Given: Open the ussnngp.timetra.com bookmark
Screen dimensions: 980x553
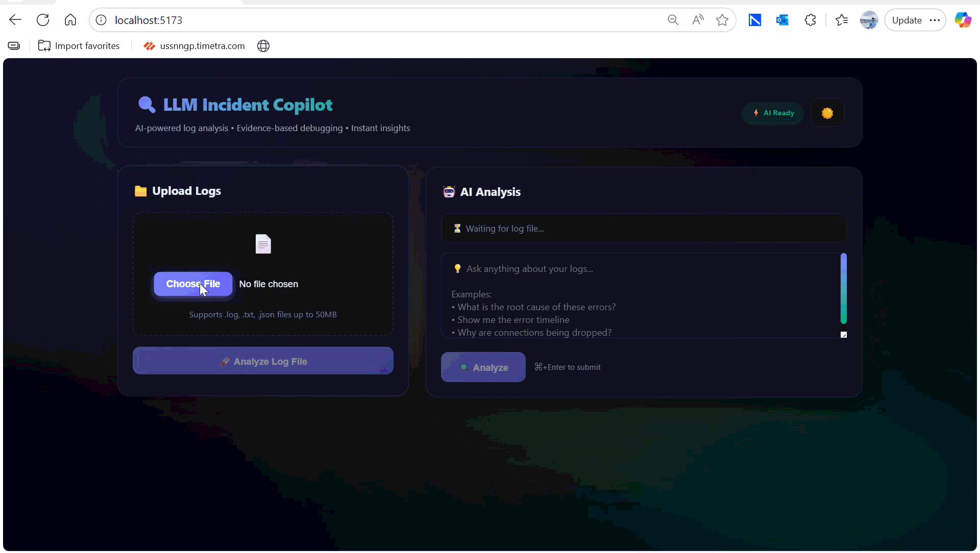Looking at the screenshot, I should 194,45.
